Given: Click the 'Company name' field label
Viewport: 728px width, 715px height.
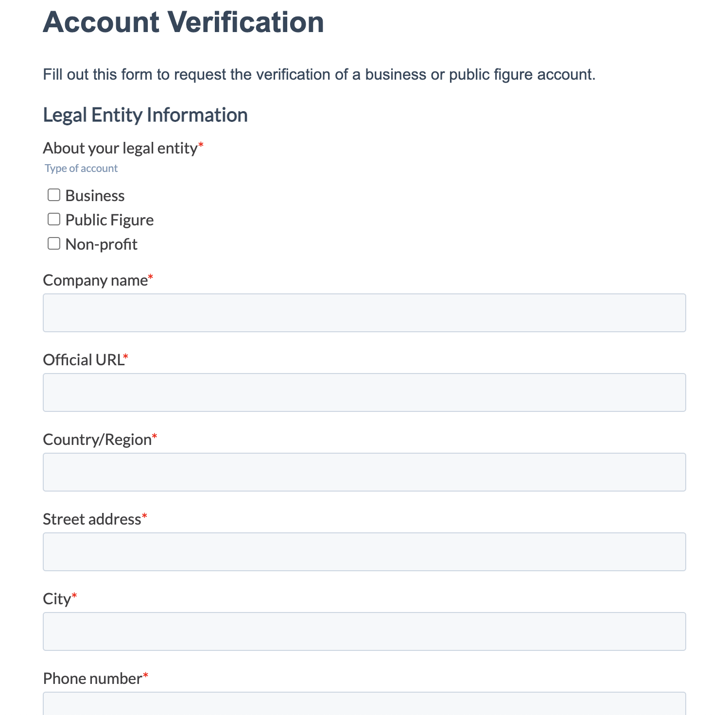Looking at the screenshot, I should point(95,280).
